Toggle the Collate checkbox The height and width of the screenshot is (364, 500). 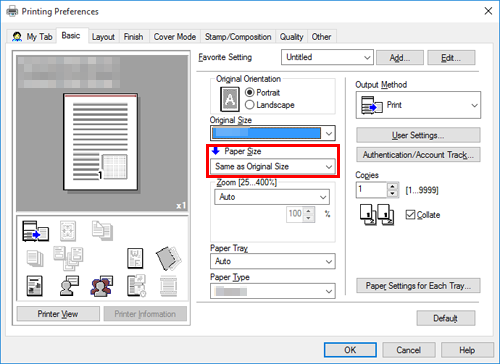[410, 215]
